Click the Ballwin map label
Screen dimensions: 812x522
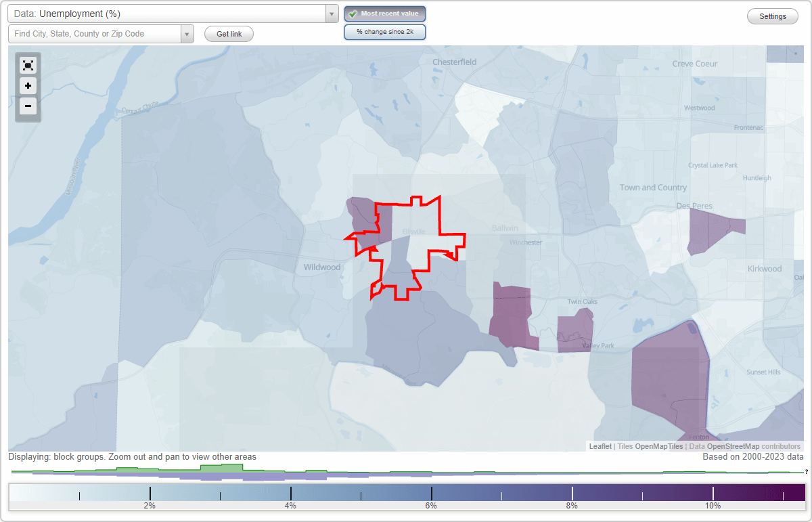[x=505, y=228]
